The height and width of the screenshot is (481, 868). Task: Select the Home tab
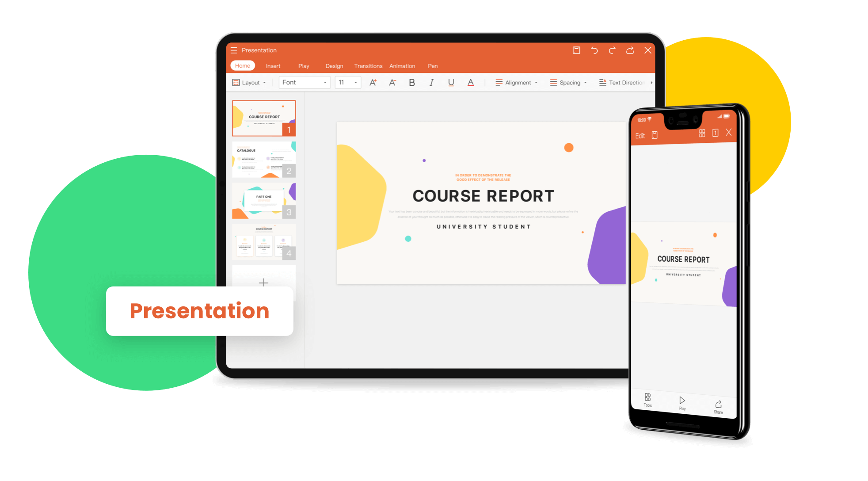pyautogui.click(x=243, y=65)
